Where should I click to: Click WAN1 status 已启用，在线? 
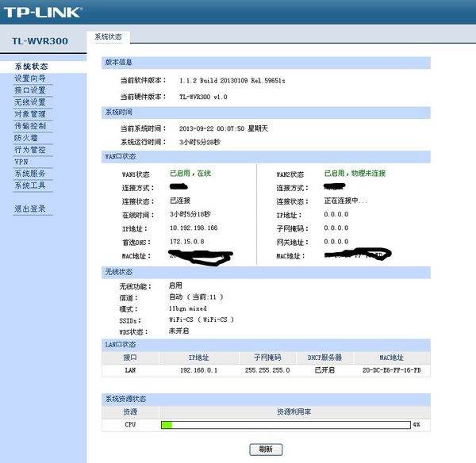pos(190,174)
